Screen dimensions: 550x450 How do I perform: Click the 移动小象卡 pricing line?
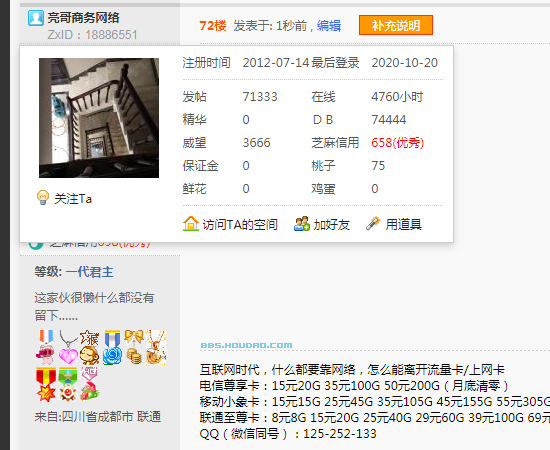(375, 401)
